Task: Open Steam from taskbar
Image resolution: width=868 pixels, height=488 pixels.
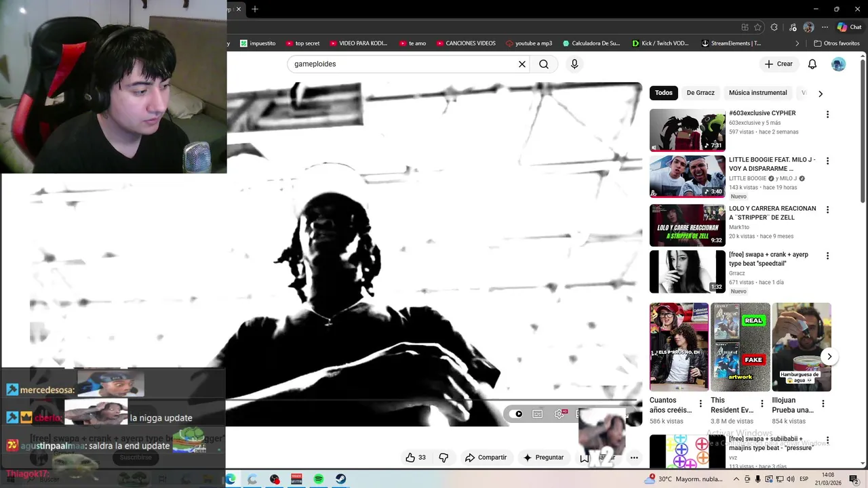Action: point(341,479)
